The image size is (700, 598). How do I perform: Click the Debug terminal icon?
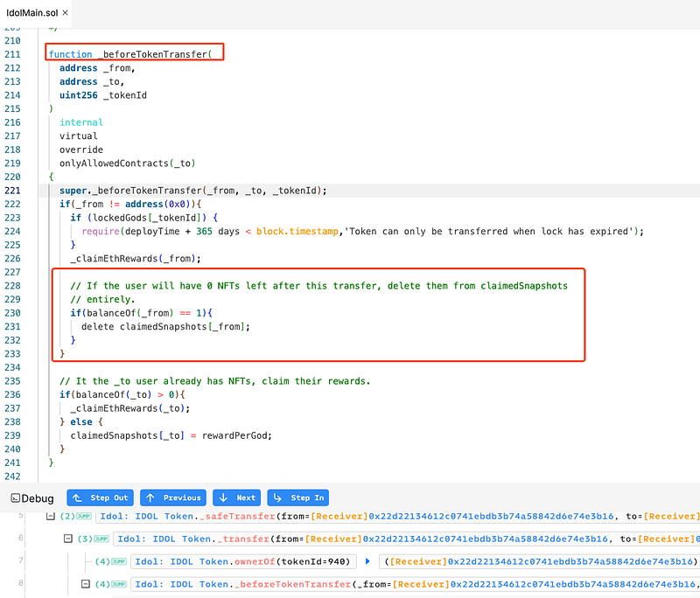[x=16, y=498]
